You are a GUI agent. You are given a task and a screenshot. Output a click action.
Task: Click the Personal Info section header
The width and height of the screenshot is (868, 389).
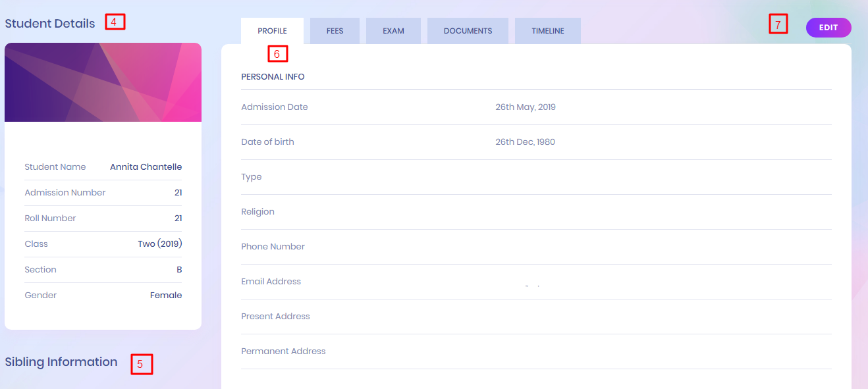tap(273, 77)
